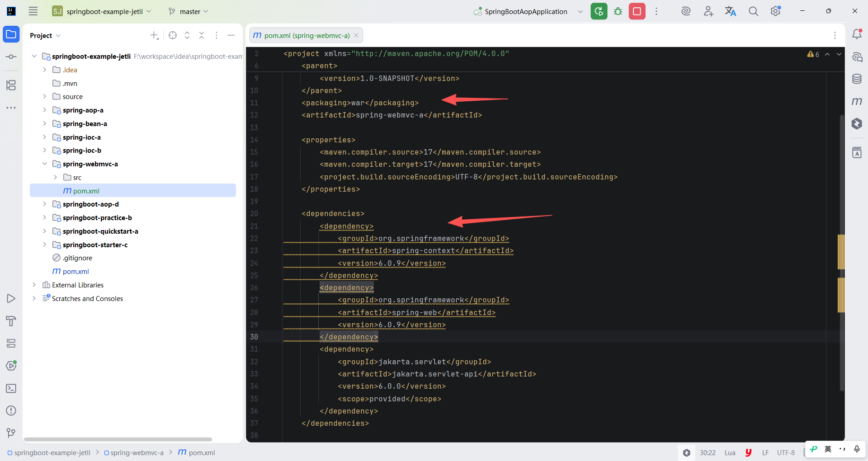Click the LF line separator widget
This screenshot has width=868, height=461.
[x=765, y=452]
